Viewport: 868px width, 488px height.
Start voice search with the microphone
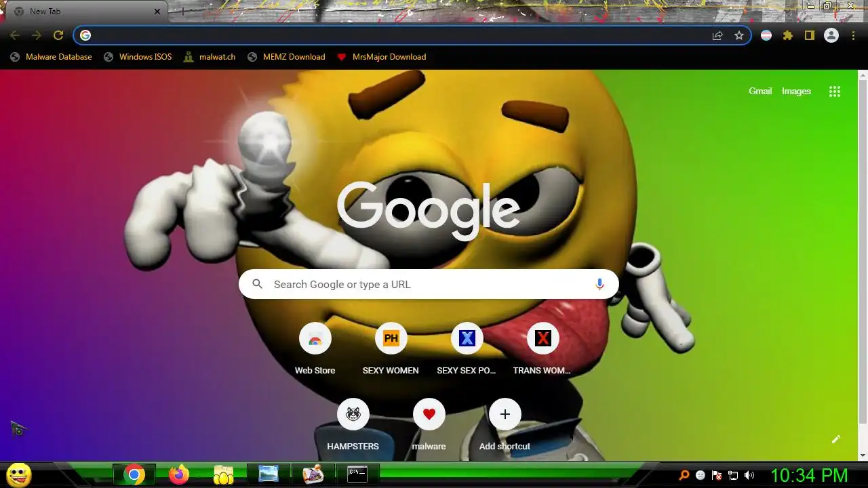click(x=599, y=285)
